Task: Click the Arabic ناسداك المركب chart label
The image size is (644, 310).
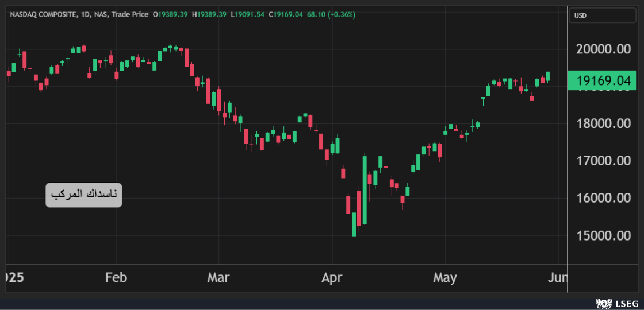Action: pyautogui.click(x=84, y=195)
